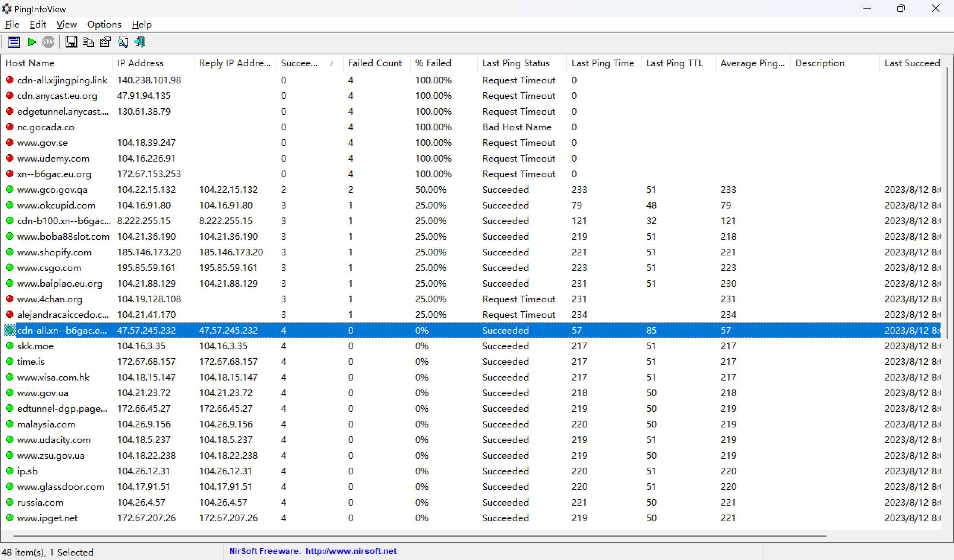This screenshot has height=560, width=954.
Task: Open the Ping Options window icon
Action: (x=14, y=42)
